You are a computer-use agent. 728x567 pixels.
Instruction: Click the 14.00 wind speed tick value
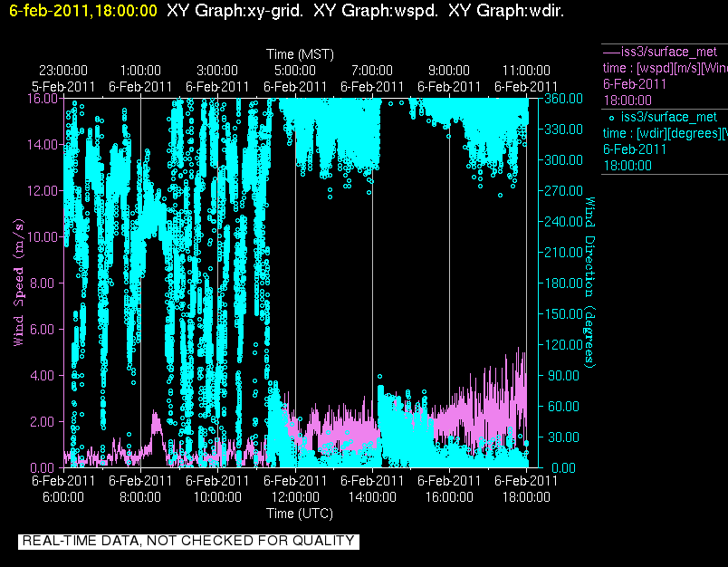(43, 144)
